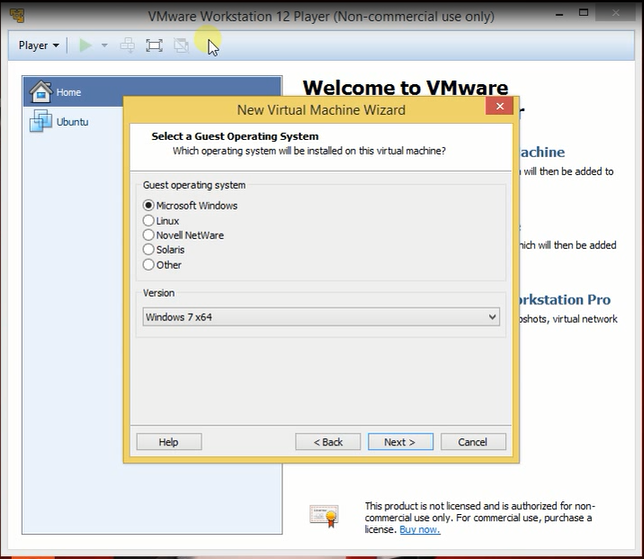
Task: Minimize the VMware Player window
Action: point(559,15)
